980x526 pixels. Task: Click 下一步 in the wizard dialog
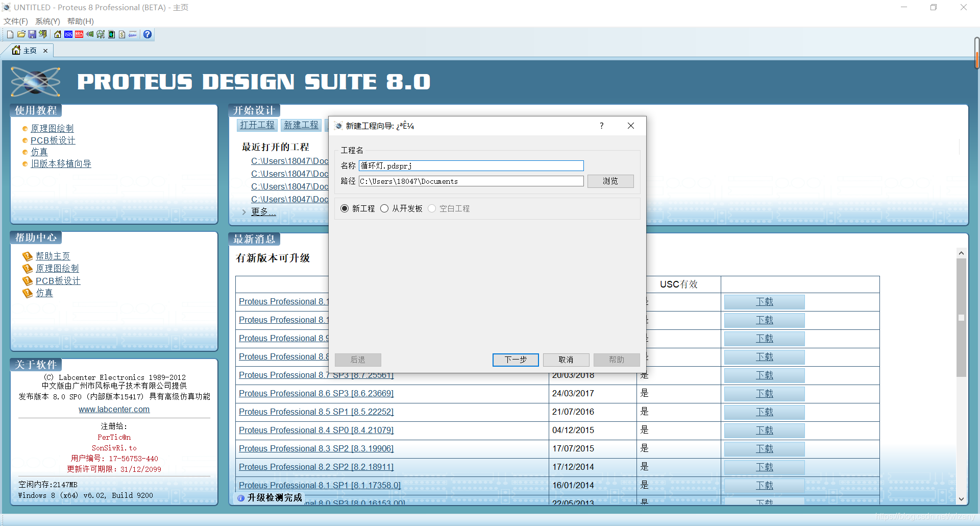tap(516, 360)
